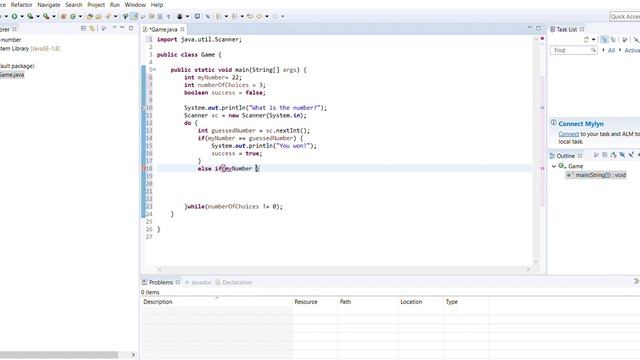Open the Next Annotation dropdown arrow
The width and height of the screenshot is (640, 360).
[x=226, y=16]
